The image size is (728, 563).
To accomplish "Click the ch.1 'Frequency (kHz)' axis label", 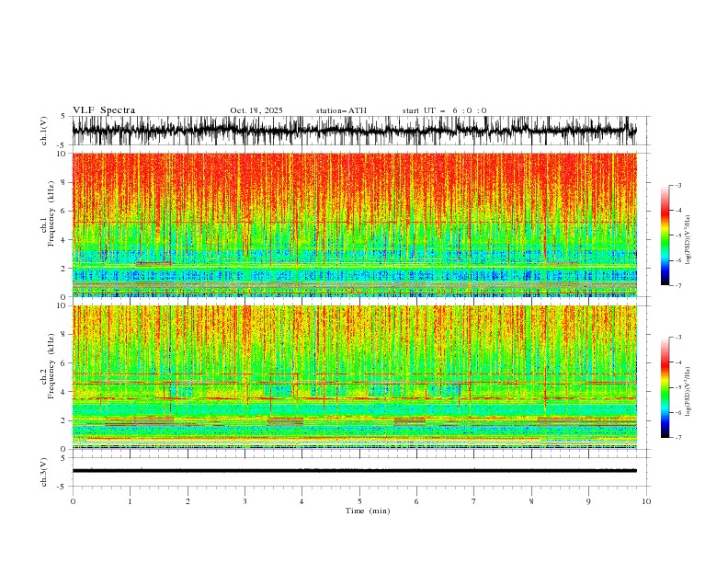I will click(51, 213).
